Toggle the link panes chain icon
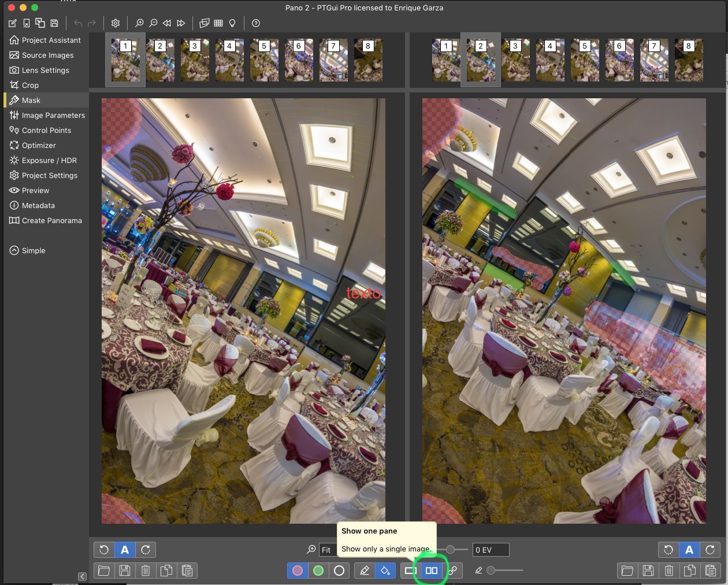 [x=452, y=571]
